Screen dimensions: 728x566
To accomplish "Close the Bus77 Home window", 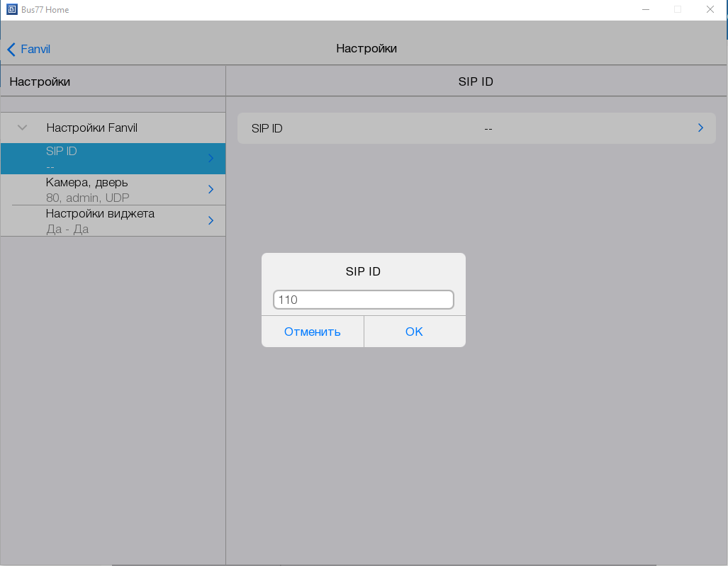I will (710, 10).
